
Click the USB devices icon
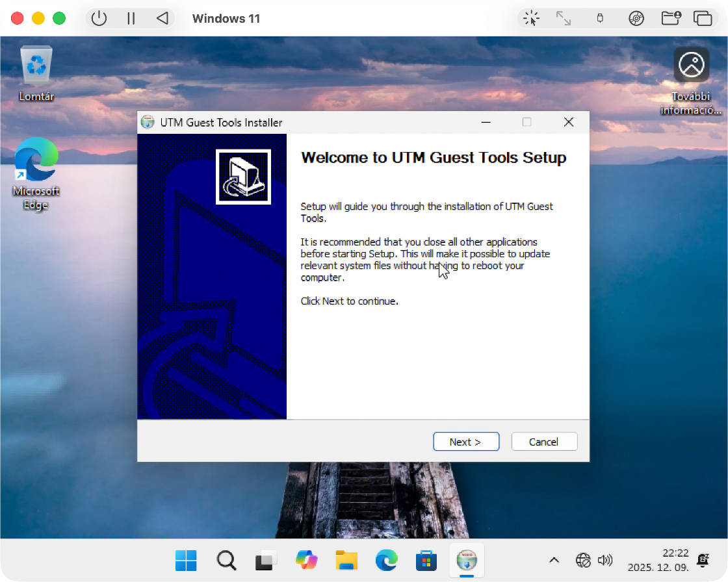(599, 18)
